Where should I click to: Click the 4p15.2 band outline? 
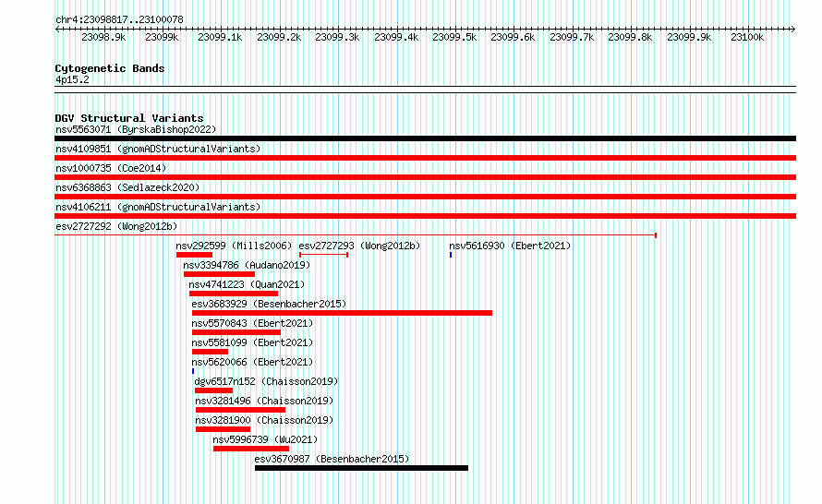tap(425, 90)
